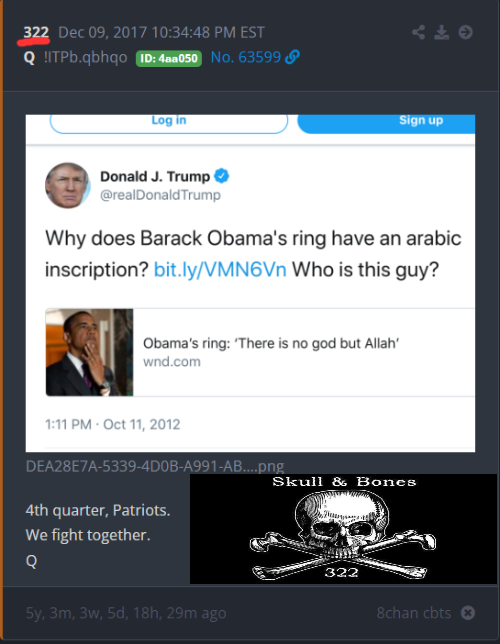Click the tweet timestamp 1:11 PM Oct 11, 2012
Screen dimensions: 500x644
tap(113, 424)
